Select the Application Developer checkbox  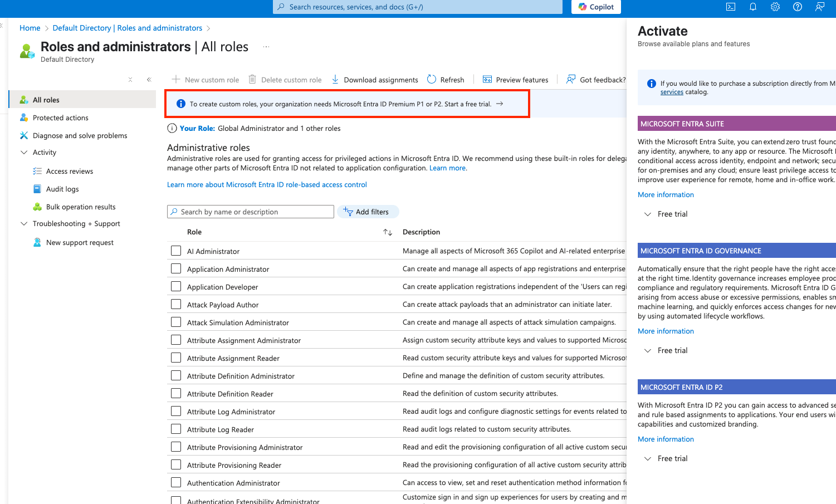tap(176, 287)
